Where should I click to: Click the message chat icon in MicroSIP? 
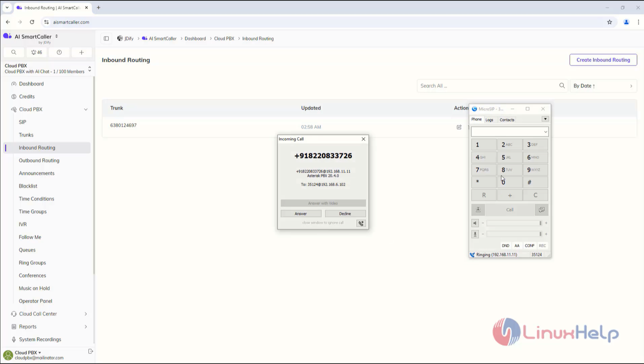(542, 209)
